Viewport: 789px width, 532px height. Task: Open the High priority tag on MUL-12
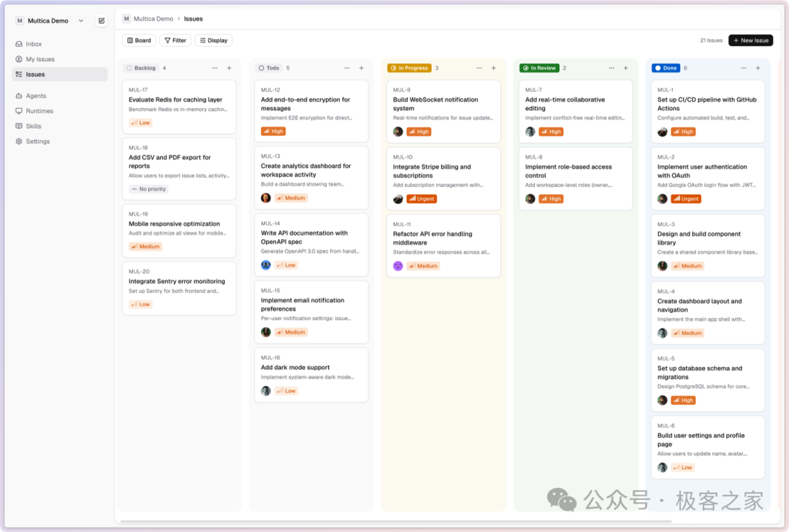click(x=273, y=132)
